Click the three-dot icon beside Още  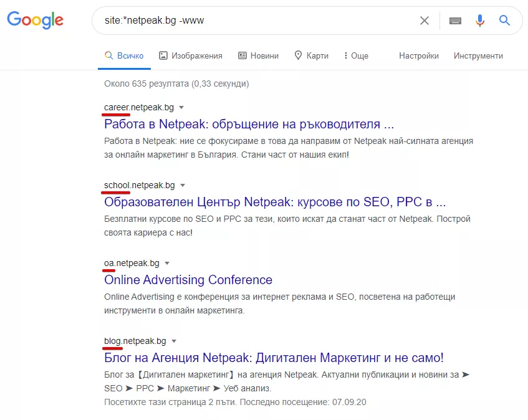pyautogui.click(x=345, y=55)
